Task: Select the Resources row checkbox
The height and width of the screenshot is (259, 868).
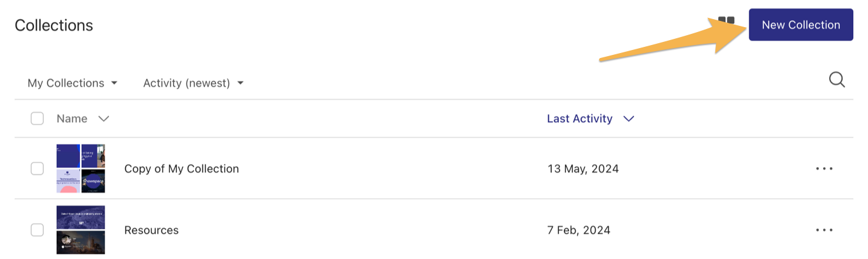Action: coord(38,230)
